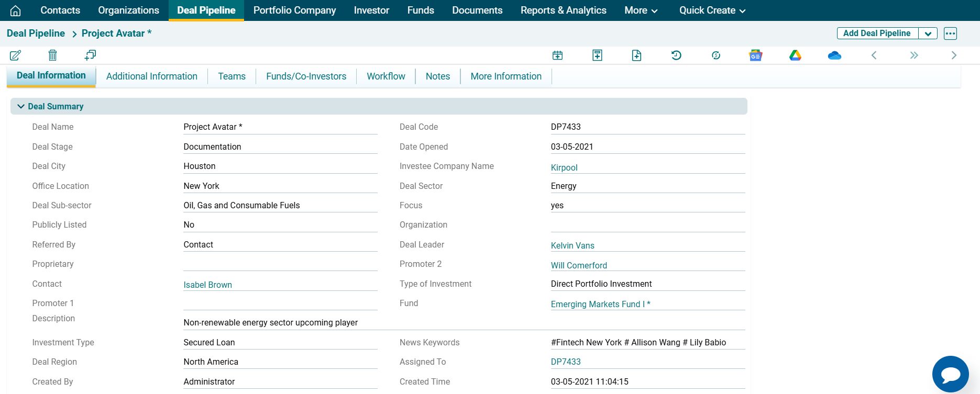Open the Quick Create dropdown
This screenshot has width=980, height=394.
coord(712,10)
